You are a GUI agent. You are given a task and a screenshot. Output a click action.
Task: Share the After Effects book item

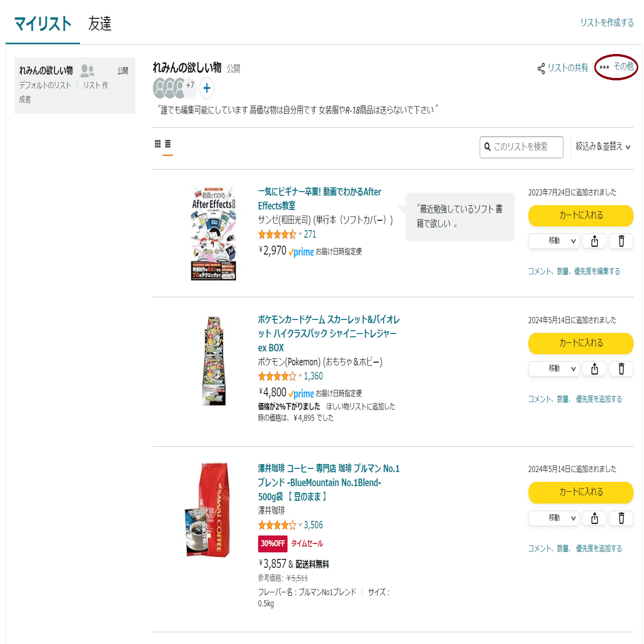click(x=594, y=241)
